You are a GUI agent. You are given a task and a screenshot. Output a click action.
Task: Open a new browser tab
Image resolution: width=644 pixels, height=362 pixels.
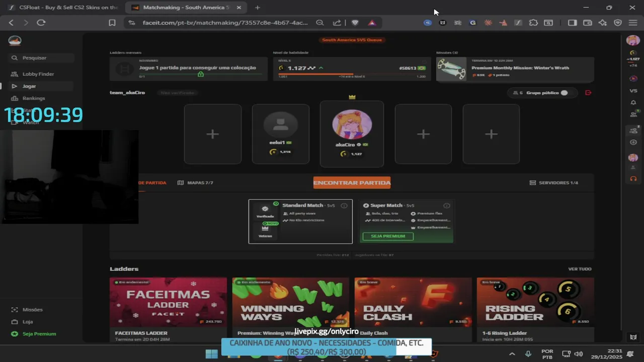[x=257, y=8]
